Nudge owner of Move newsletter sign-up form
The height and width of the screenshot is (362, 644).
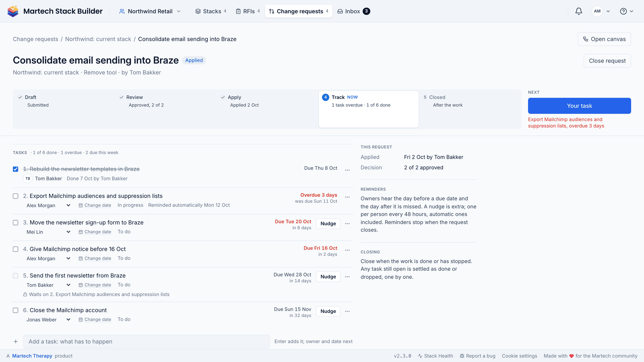click(328, 224)
